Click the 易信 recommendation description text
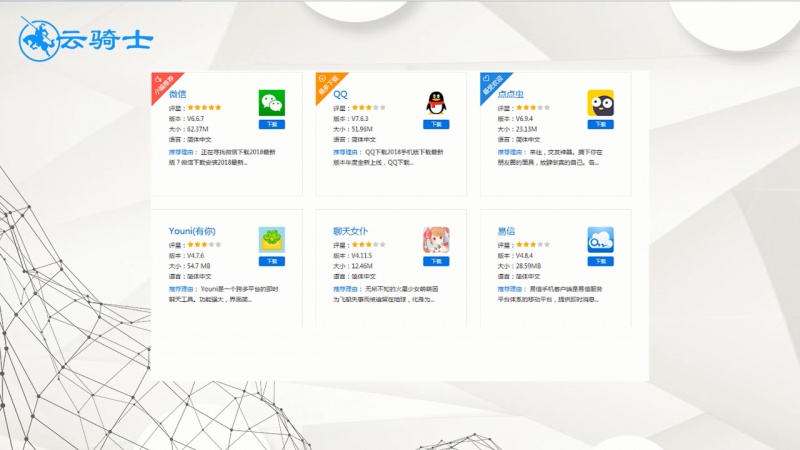The height and width of the screenshot is (450, 800). 550,294
